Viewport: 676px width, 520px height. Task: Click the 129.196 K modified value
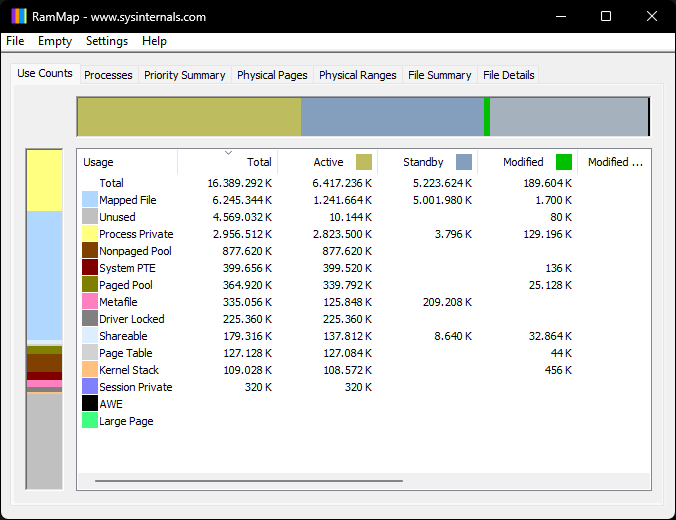(548, 234)
